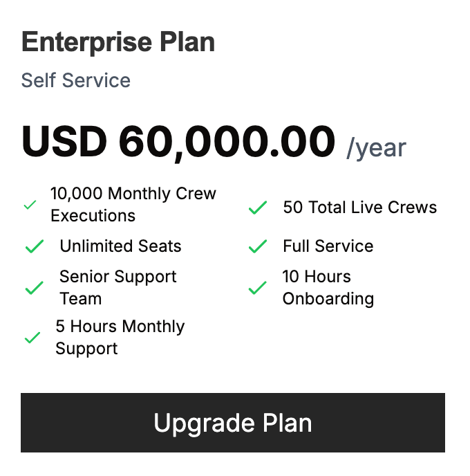This screenshot has width=470, height=476.
Task: Click the 5 Hours Monthly Support text
Action: (x=120, y=338)
